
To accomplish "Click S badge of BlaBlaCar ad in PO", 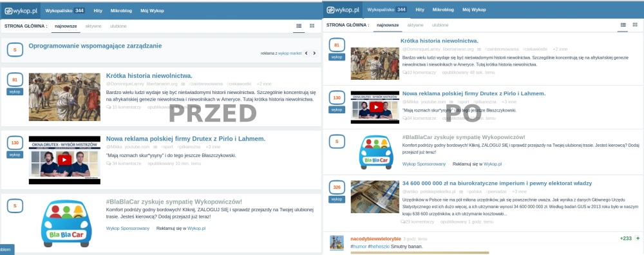I will (x=337, y=141).
